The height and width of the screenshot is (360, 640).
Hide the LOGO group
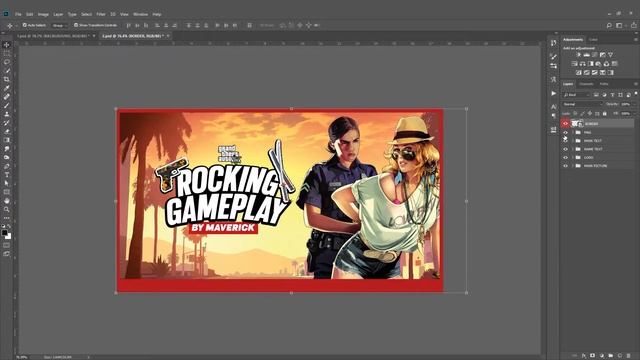pos(565,157)
